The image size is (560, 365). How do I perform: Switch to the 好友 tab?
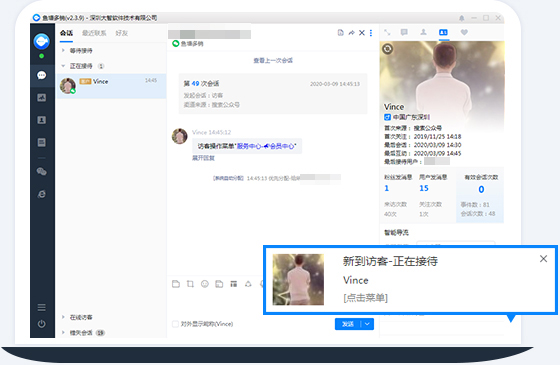[121, 33]
